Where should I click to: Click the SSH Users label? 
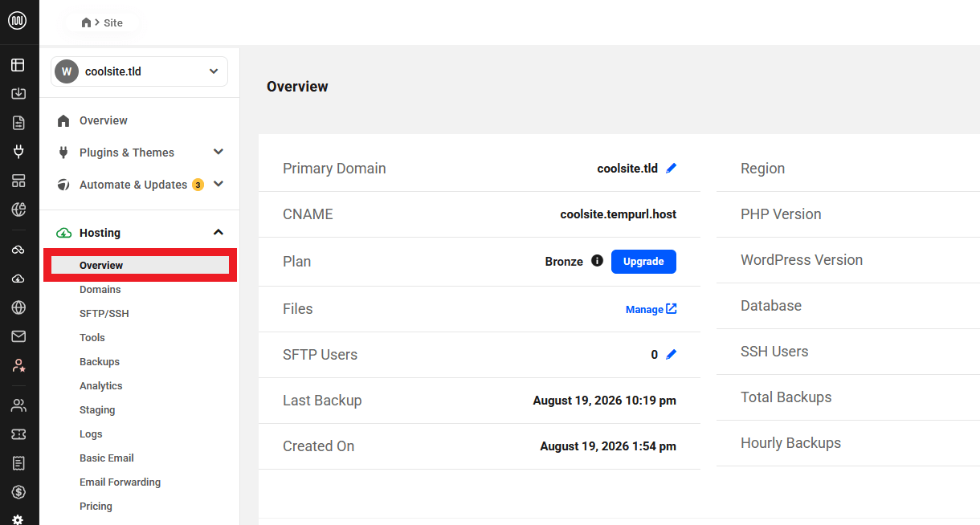pyautogui.click(x=774, y=352)
